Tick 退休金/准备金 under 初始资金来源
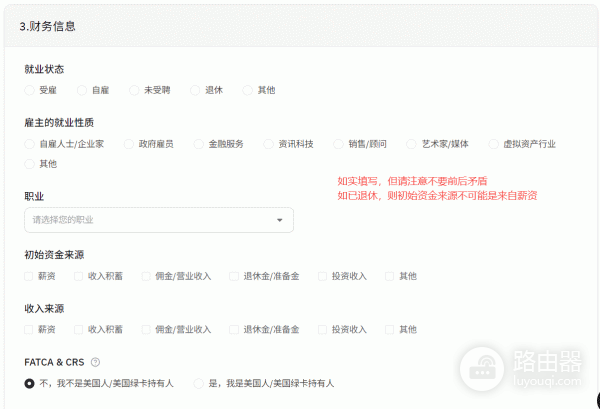600x409 pixels. pos(234,276)
